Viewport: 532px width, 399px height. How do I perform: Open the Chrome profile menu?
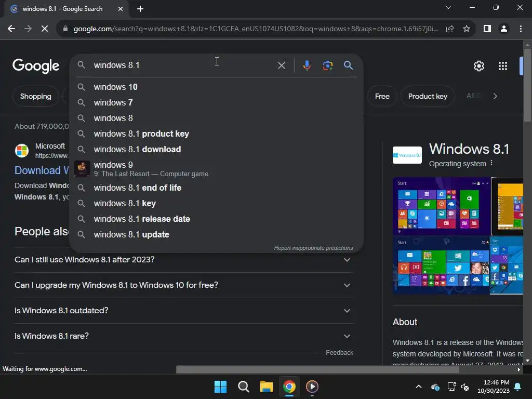(504, 29)
